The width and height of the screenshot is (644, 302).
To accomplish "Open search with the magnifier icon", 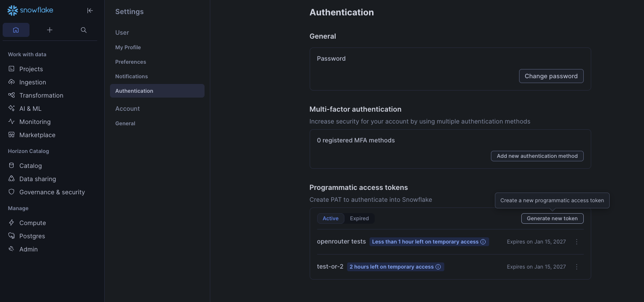I will point(84,30).
